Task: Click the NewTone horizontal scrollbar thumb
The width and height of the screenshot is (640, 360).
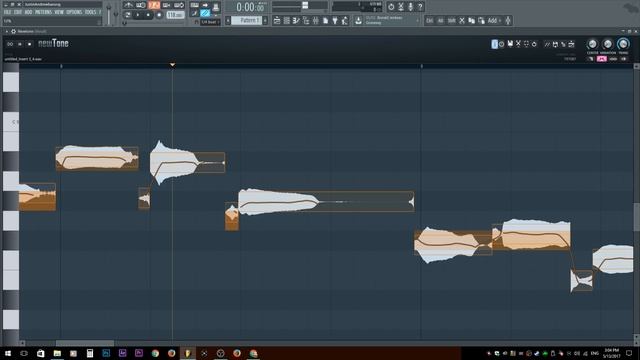Action: tap(85, 343)
